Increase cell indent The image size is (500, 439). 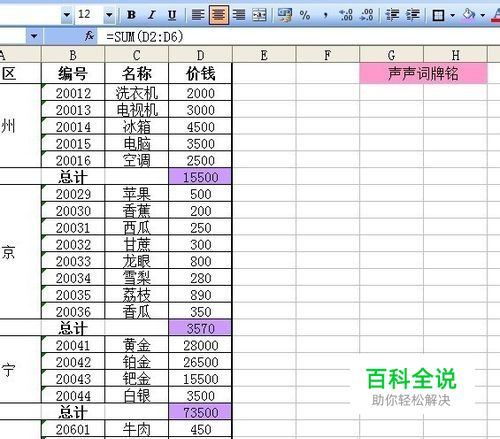coord(413,15)
